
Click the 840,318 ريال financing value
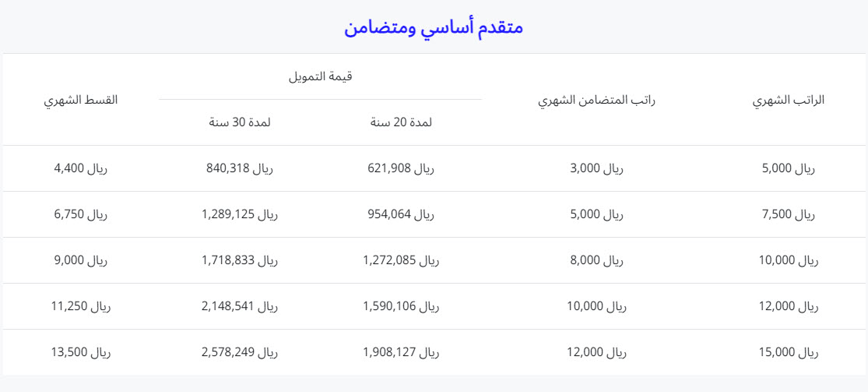(x=239, y=168)
